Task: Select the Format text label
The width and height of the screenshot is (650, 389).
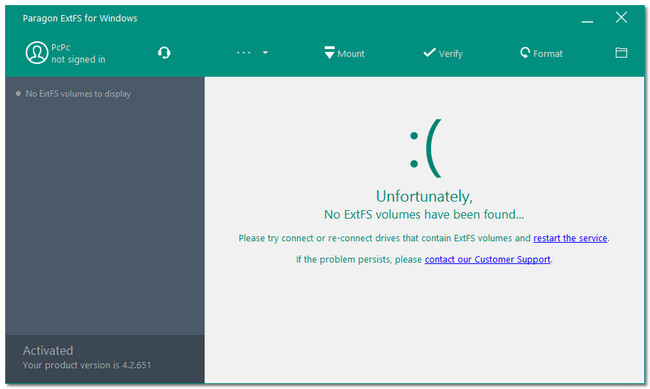Action: point(548,54)
